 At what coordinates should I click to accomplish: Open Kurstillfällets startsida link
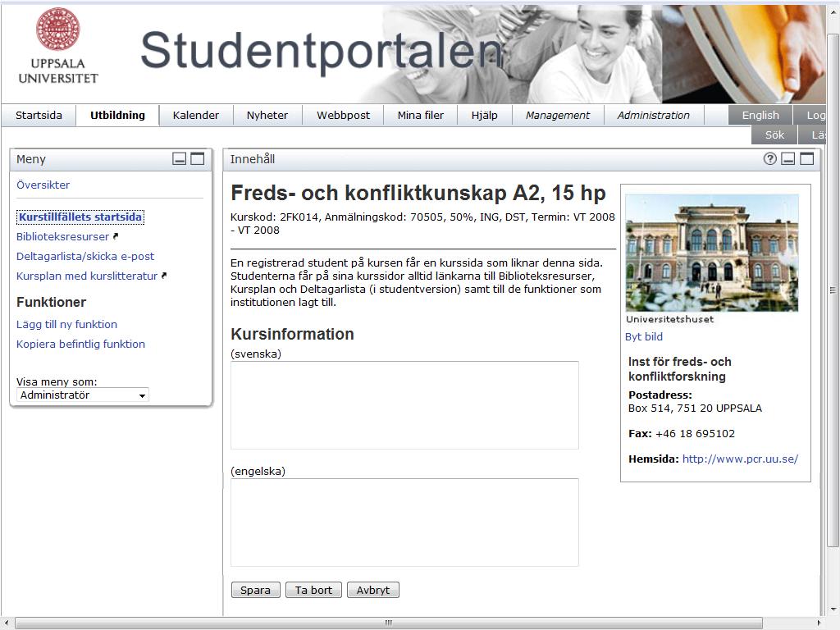(80, 217)
